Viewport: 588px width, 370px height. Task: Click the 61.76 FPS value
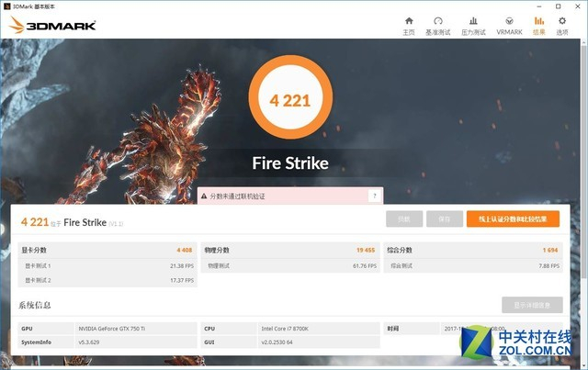[x=365, y=265]
